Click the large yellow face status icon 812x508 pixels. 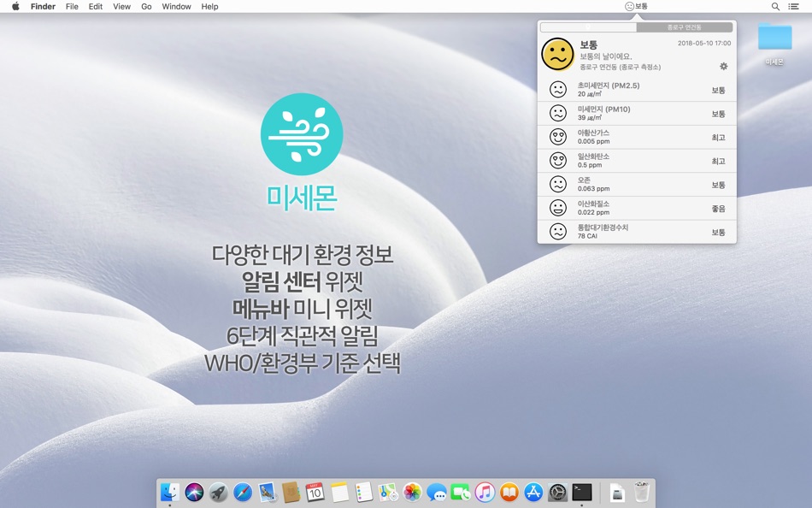(x=558, y=54)
